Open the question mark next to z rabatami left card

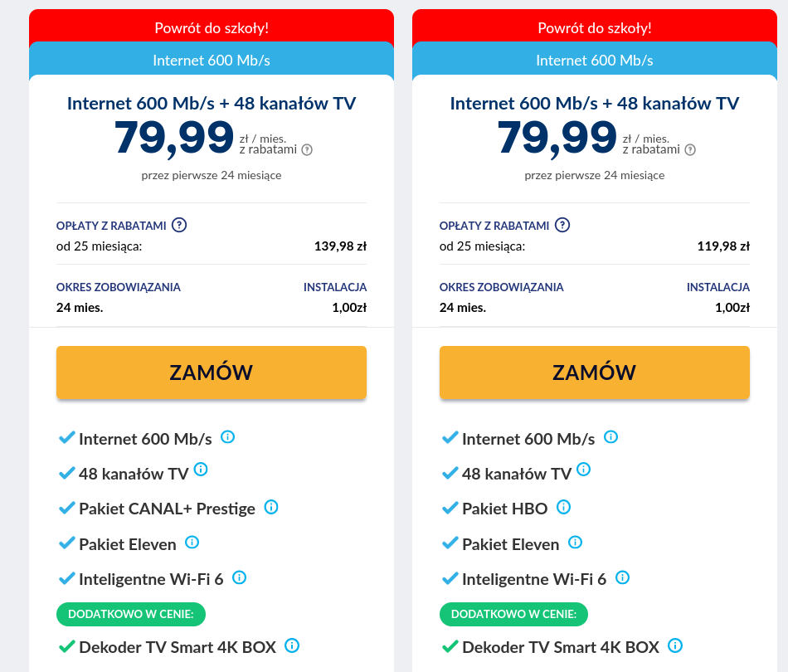tap(306, 150)
